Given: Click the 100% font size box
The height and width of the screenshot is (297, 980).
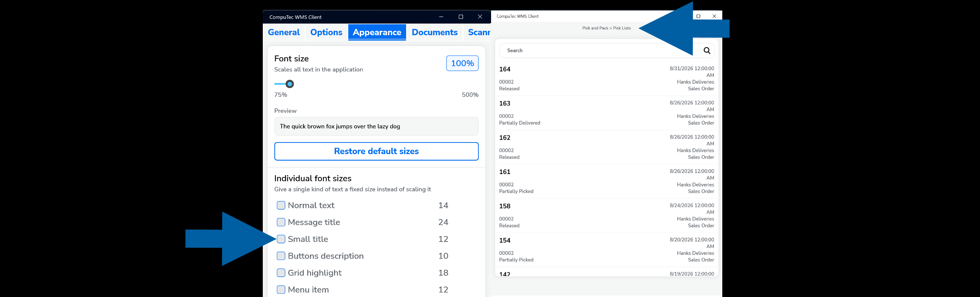Looking at the screenshot, I should [x=462, y=63].
